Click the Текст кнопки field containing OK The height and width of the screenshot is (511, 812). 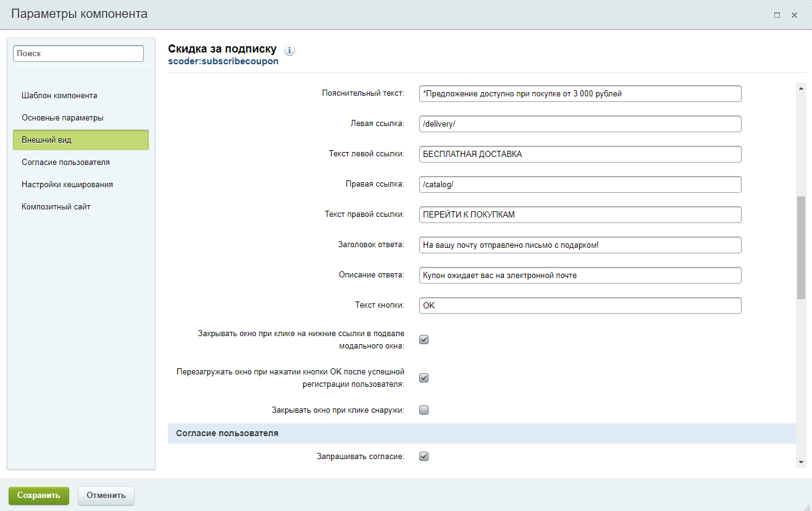(580, 305)
